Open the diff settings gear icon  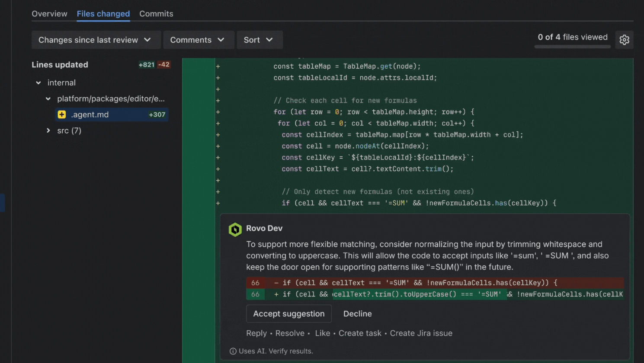[624, 40]
